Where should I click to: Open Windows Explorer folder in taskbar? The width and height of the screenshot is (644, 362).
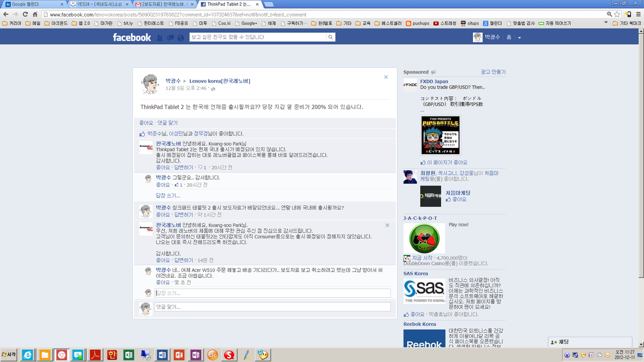coord(44,355)
